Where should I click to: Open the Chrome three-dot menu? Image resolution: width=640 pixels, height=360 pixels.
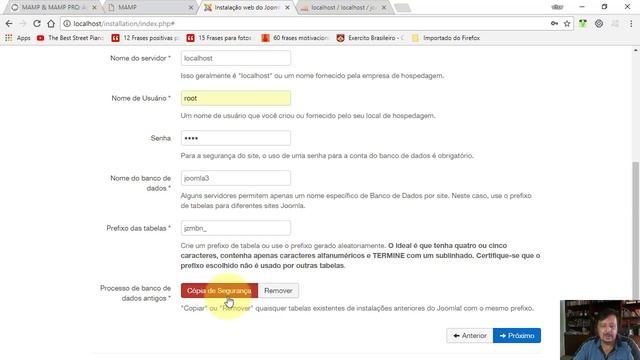click(x=631, y=24)
